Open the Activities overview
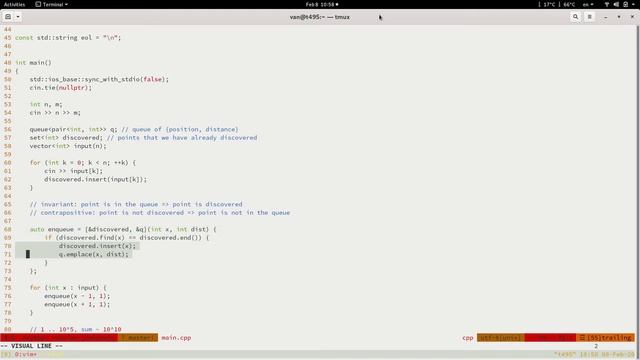 pos(14,4)
